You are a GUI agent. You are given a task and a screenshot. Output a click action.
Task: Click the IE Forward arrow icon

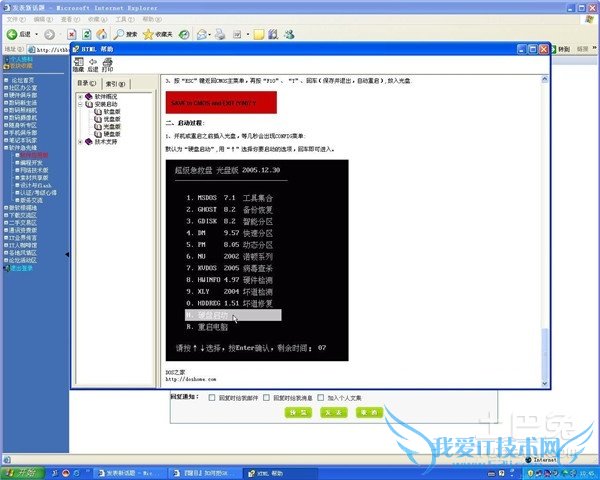pyautogui.click(x=49, y=34)
